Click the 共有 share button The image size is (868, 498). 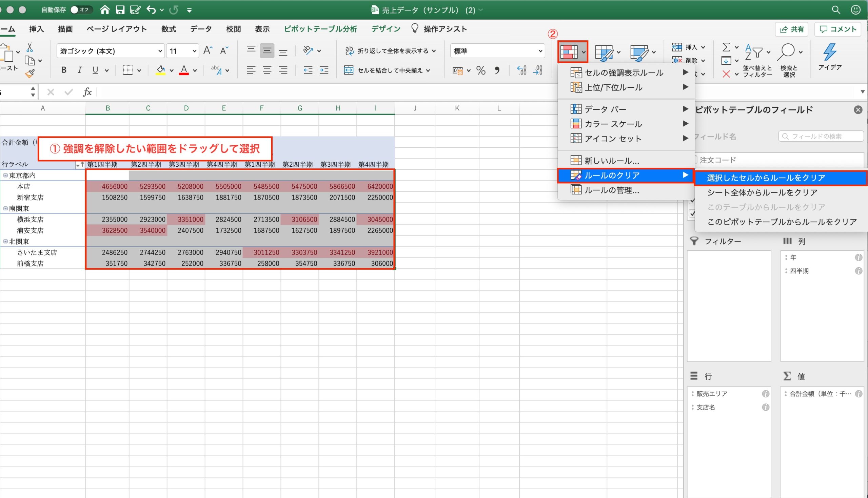791,29
